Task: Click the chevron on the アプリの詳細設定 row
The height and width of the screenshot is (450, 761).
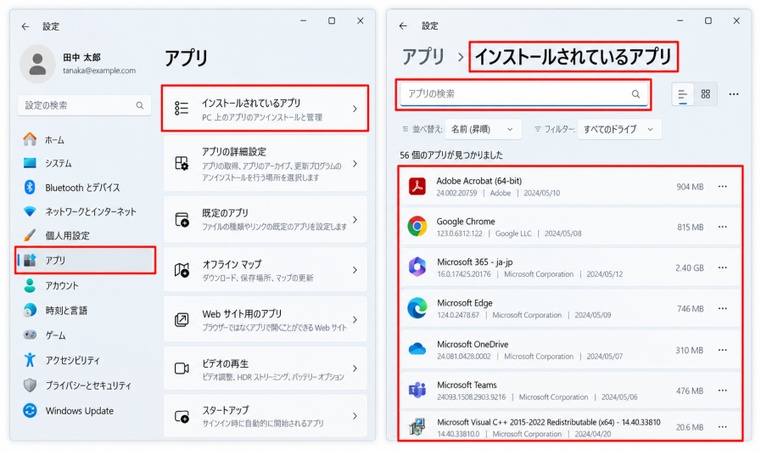Action: pyautogui.click(x=355, y=164)
